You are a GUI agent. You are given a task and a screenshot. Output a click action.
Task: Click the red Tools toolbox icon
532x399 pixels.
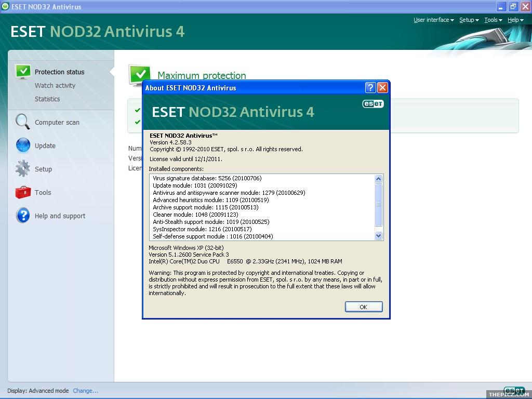tap(22, 192)
